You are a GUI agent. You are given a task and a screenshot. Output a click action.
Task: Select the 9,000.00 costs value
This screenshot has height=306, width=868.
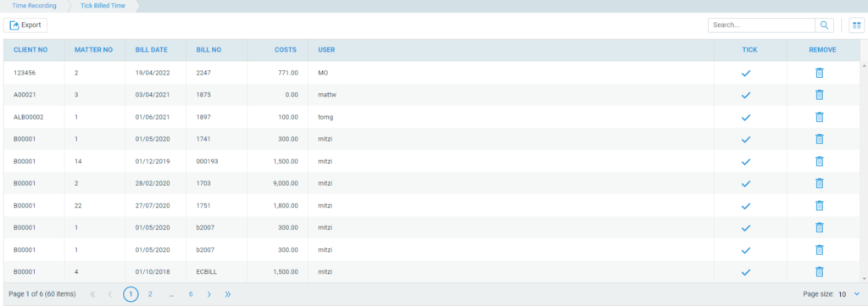pos(285,183)
